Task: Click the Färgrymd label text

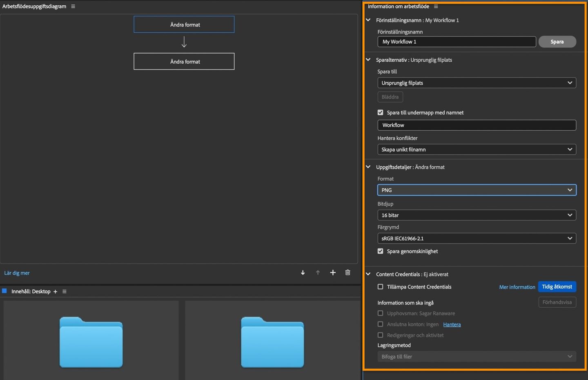Action: [388, 227]
